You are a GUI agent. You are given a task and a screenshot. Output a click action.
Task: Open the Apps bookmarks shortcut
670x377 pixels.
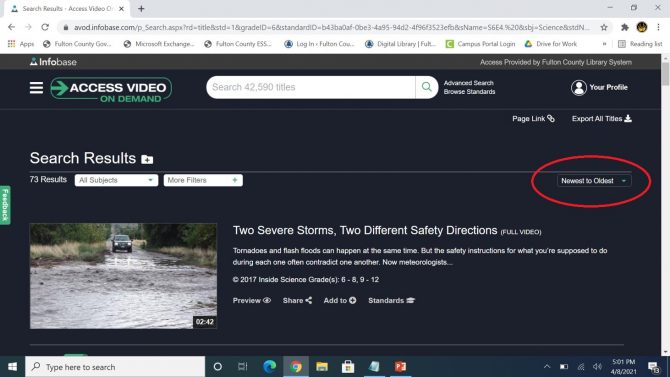coord(21,44)
